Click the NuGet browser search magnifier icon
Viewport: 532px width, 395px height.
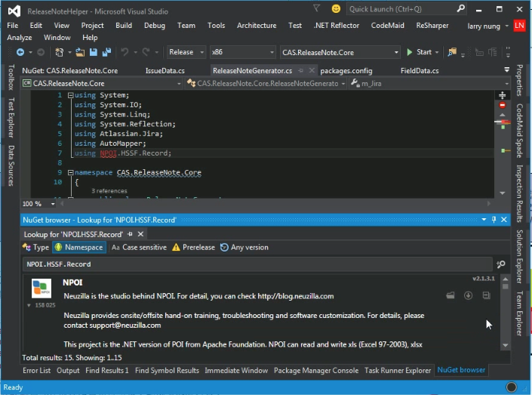click(501, 264)
